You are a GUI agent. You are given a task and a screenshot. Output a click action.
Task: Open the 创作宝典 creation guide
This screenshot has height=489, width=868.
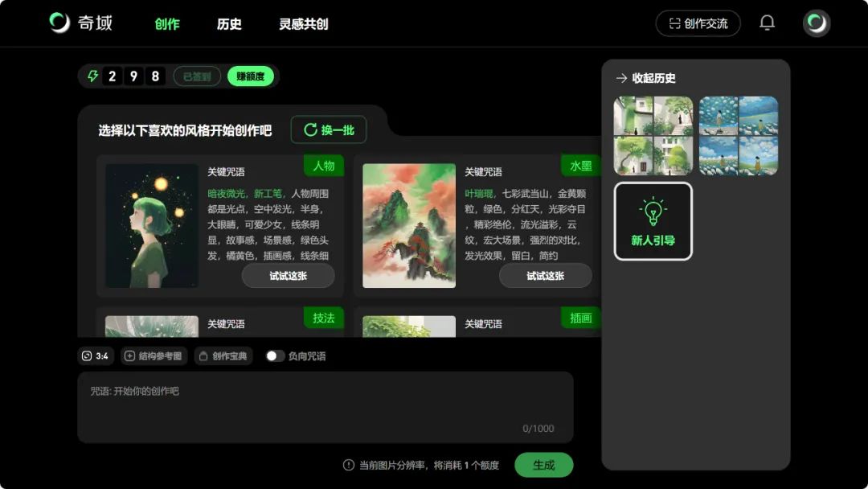pyautogui.click(x=223, y=355)
